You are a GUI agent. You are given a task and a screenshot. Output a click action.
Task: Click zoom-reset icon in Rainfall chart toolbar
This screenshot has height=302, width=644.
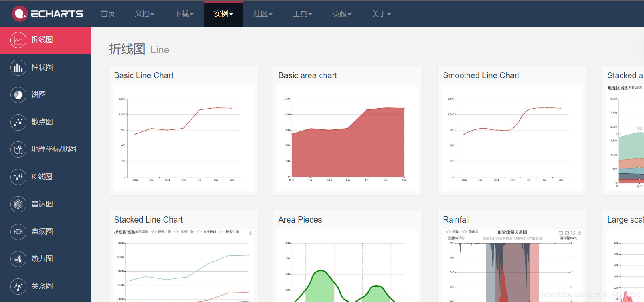tap(567, 233)
